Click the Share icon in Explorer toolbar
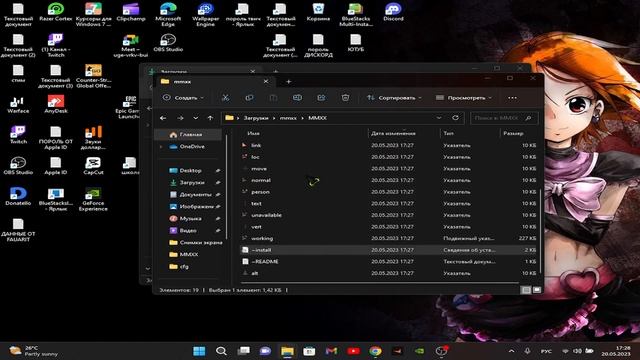The width and height of the screenshot is (640, 360). tap(321, 98)
